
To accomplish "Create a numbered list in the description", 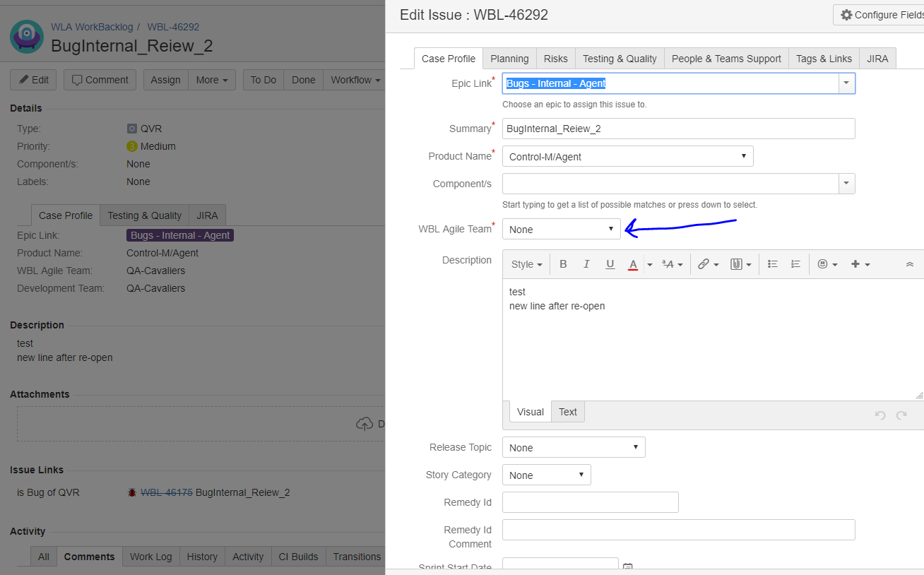I will pos(795,264).
